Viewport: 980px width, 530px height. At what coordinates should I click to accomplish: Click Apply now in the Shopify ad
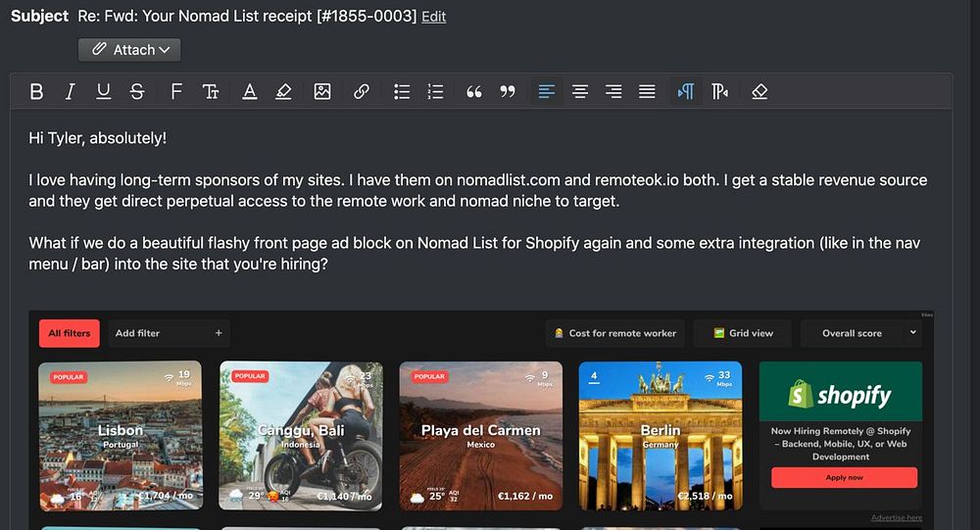(x=845, y=477)
